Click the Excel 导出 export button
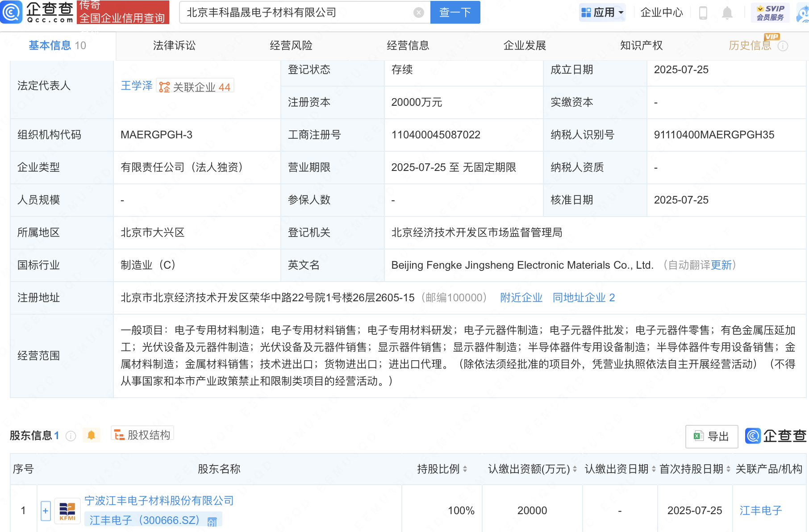The height and width of the screenshot is (532, 809). [711, 436]
